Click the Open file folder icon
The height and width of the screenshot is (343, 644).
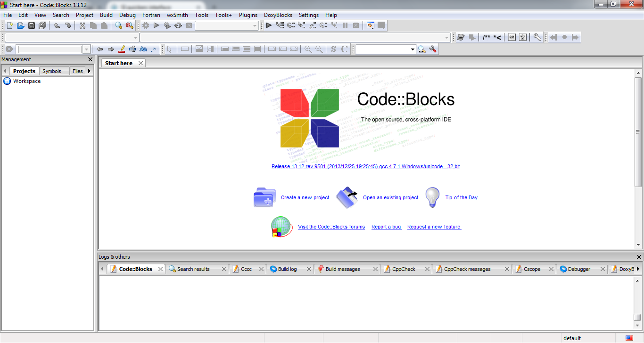20,25
